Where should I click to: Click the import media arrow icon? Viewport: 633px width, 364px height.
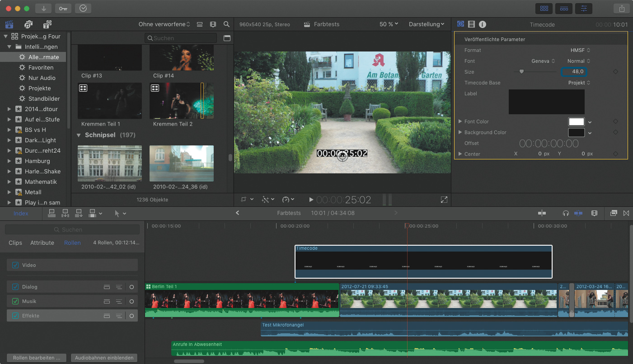(43, 9)
